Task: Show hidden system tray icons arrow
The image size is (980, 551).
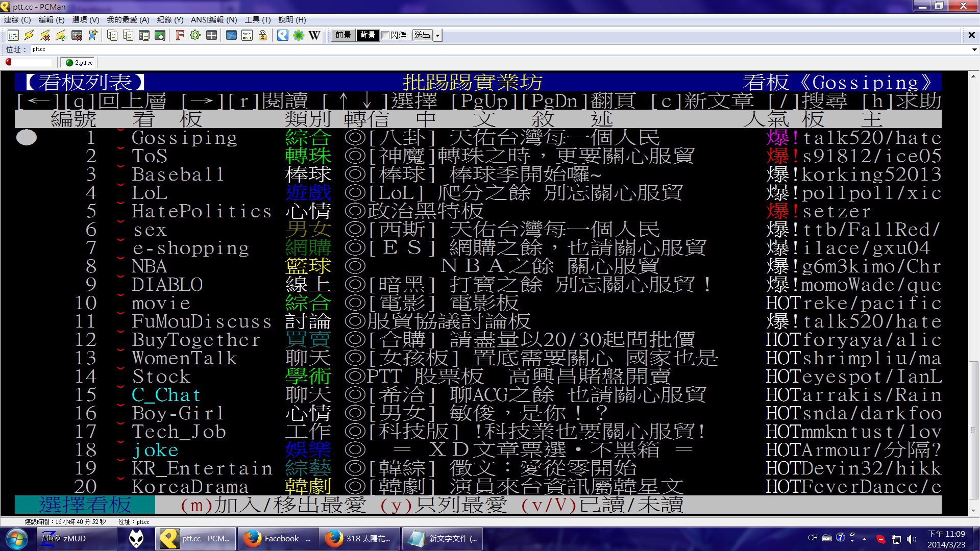Action: [x=864, y=538]
